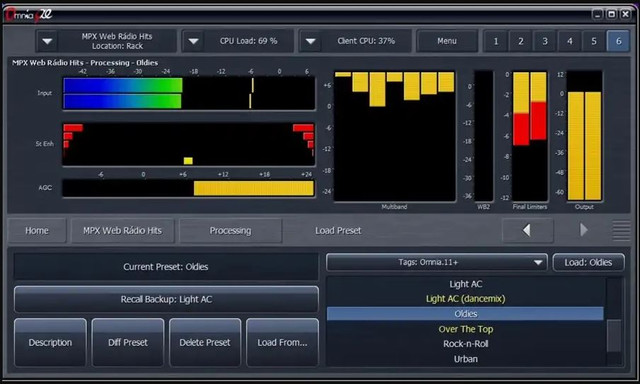Select the Oldies preset row

[465, 314]
